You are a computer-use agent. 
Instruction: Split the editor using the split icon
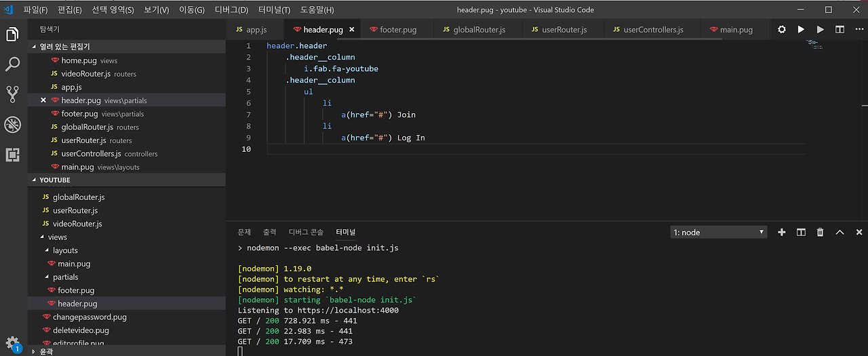840,30
